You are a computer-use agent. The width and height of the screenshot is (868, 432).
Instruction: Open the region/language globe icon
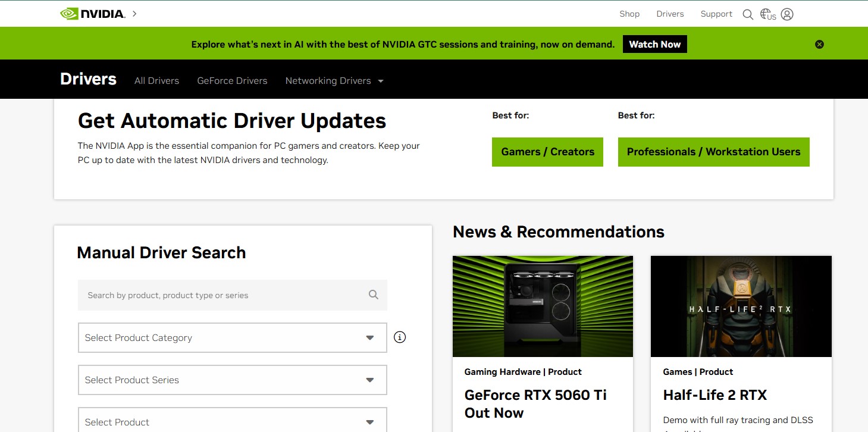point(766,14)
